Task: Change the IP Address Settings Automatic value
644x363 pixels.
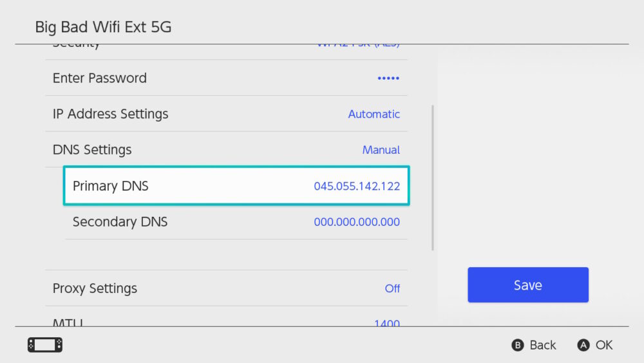Action: [374, 114]
